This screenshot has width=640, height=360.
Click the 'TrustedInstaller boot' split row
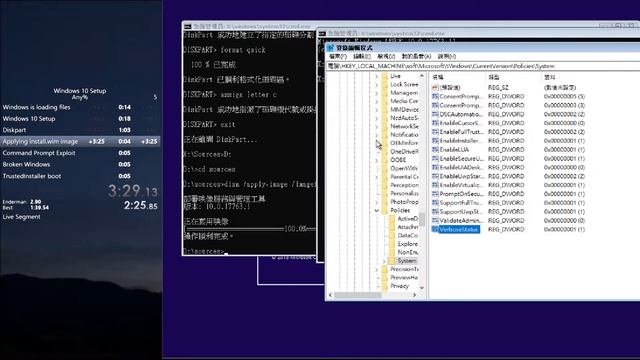point(80,176)
